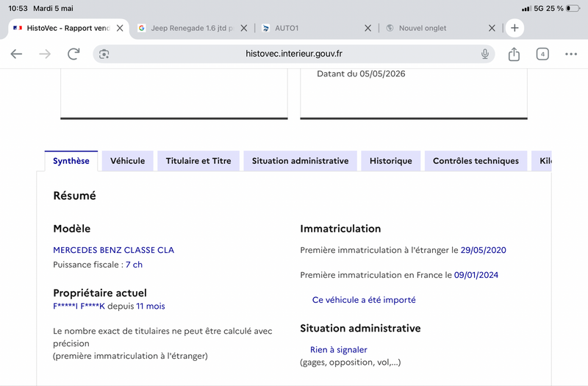Click the Résumé heading
This screenshot has height=386, width=588.
pyautogui.click(x=75, y=196)
